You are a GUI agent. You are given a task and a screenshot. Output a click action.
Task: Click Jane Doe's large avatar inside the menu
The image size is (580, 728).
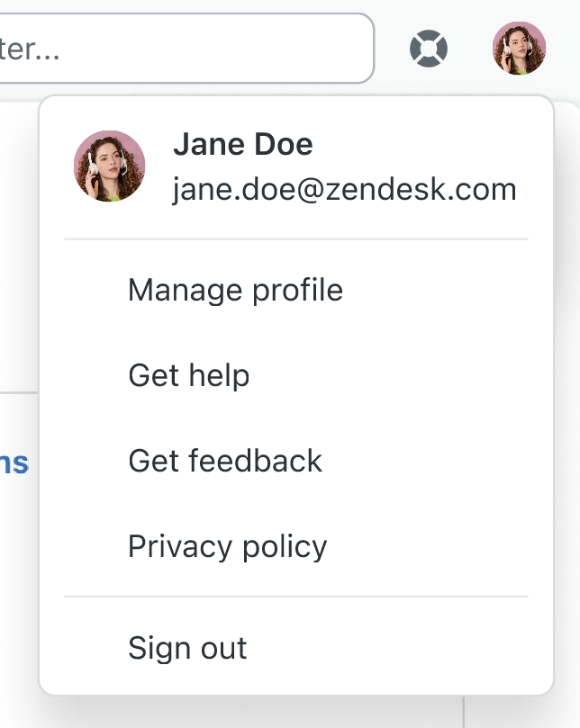pos(110,166)
